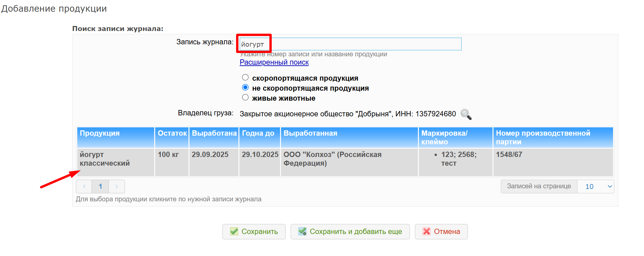Click the Запись журнала search field
This screenshot has width=644, height=256.
click(350, 44)
